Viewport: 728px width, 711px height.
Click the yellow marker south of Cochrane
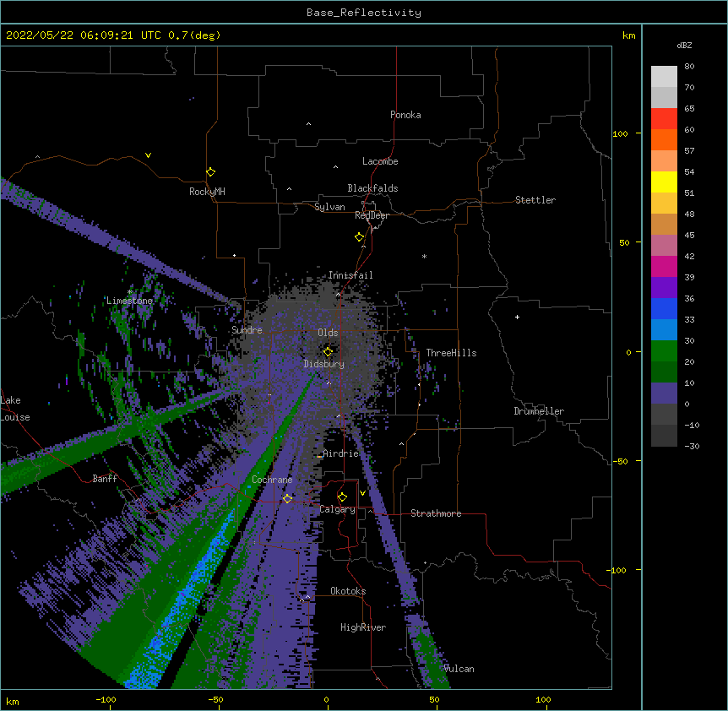click(287, 498)
